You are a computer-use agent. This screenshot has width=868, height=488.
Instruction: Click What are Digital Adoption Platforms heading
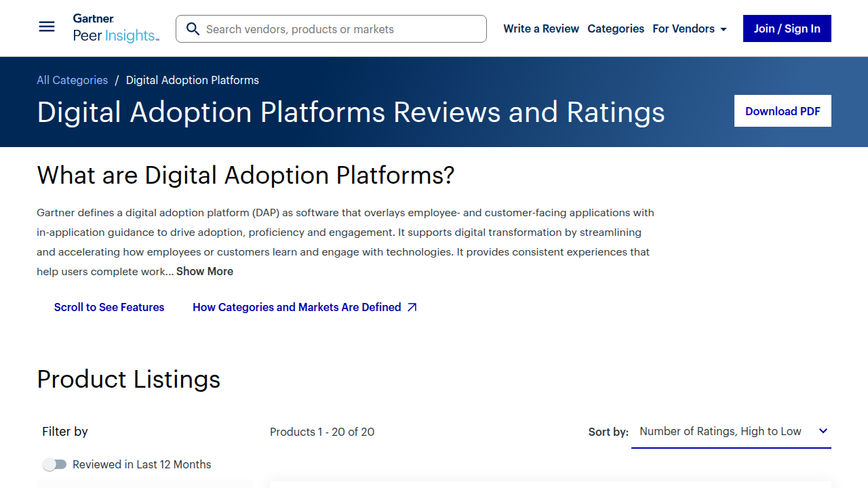pyautogui.click(x=245, y=176)
